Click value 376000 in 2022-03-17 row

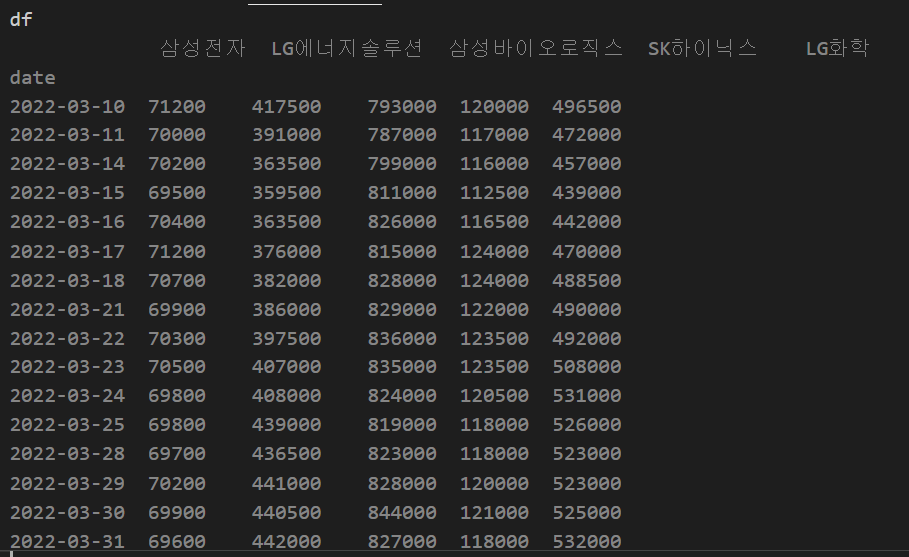click(x=286, y=252)
